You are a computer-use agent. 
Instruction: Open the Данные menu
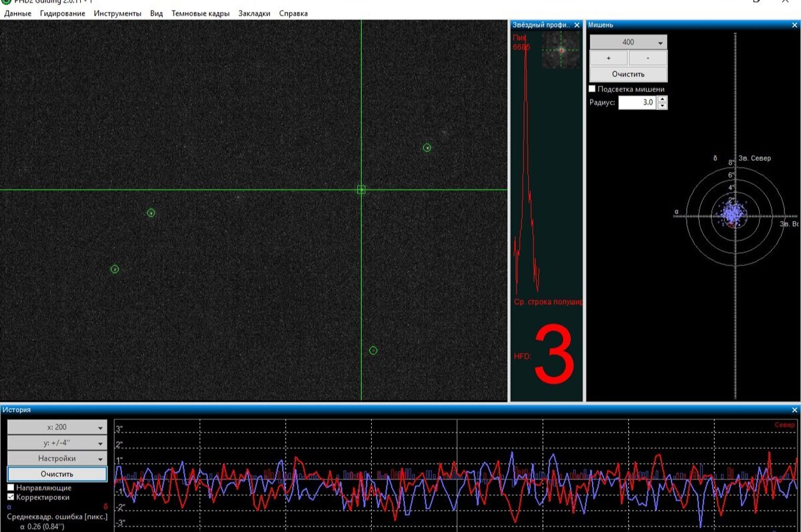(18, 13)
